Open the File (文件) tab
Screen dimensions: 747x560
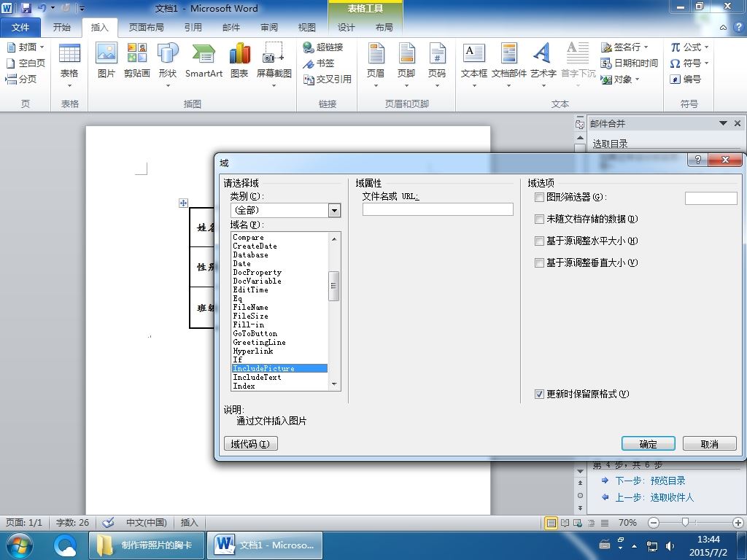20,28
